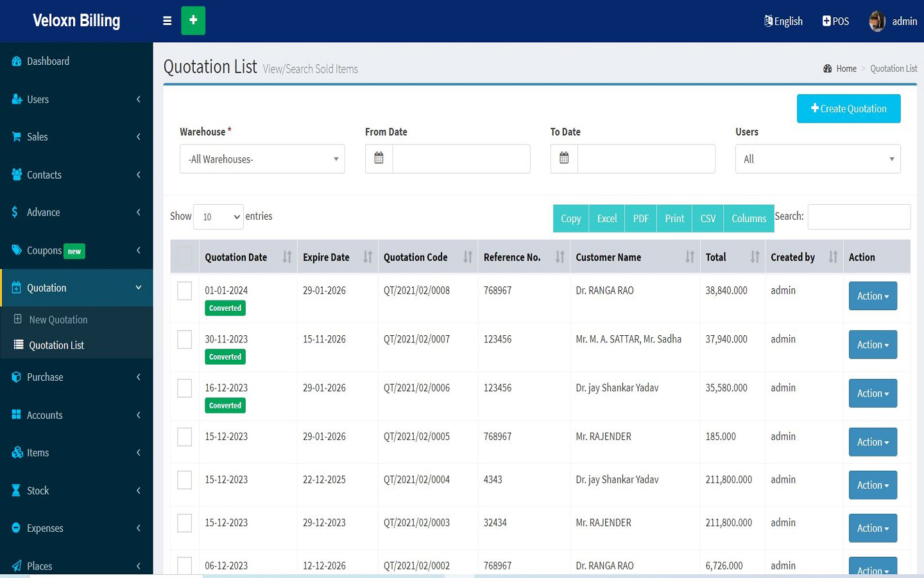Check the select-all checkbox in the table header
Screen dimensions: 924x578
[x=184, y=256]
